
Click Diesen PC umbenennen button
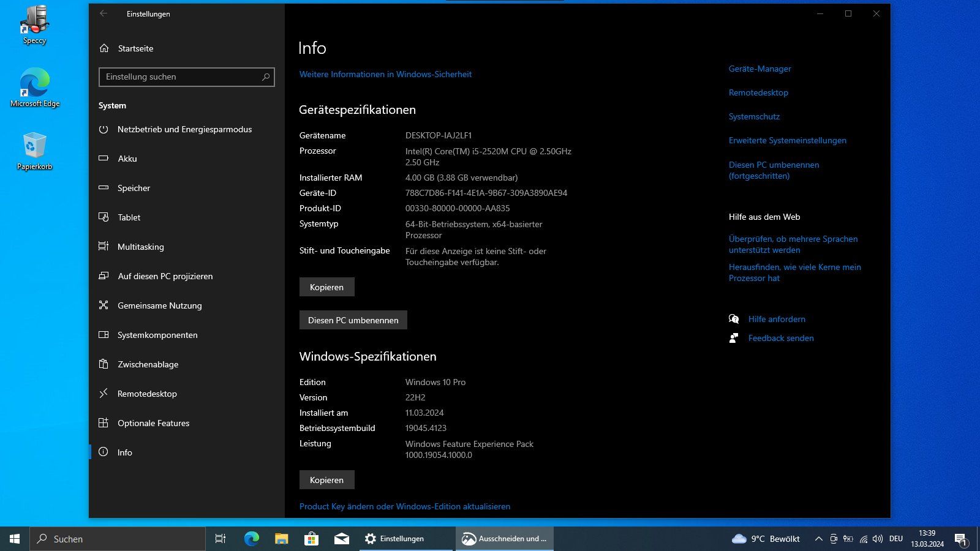click(x=353, y=320)
